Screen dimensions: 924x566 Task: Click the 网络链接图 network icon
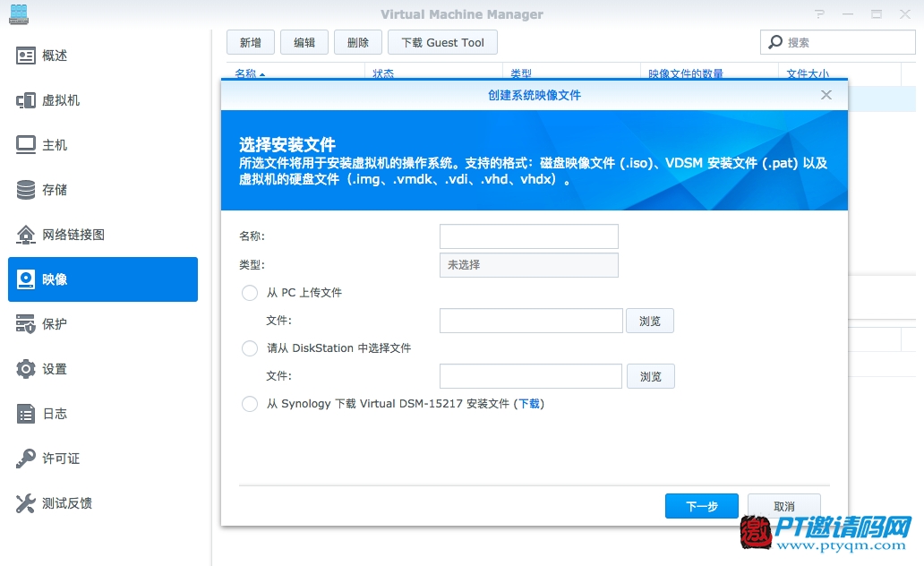(25, 235)
